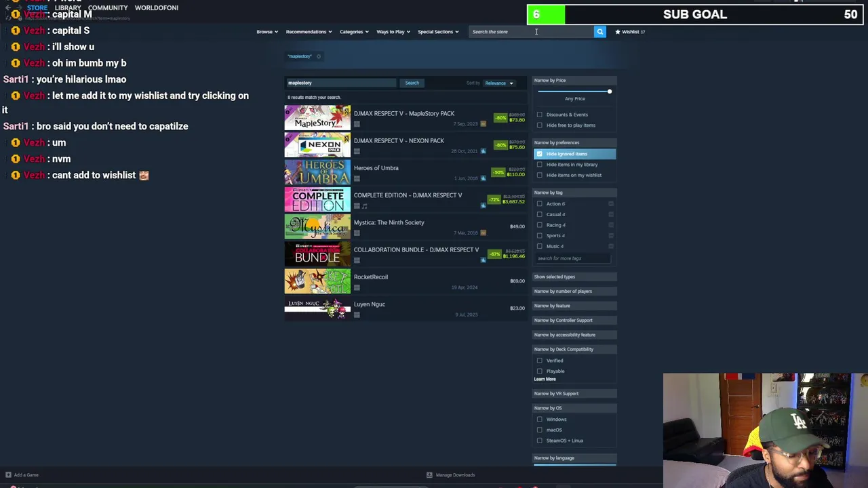Screen dimensions: 868x488
Task: Click the search for more tags field
Action: point(574,258)
